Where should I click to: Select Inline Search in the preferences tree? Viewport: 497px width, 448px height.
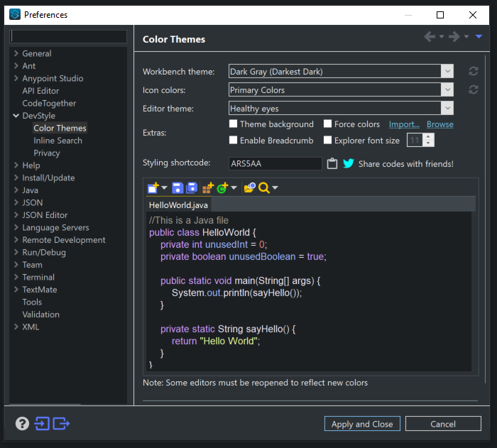(58, 141)
